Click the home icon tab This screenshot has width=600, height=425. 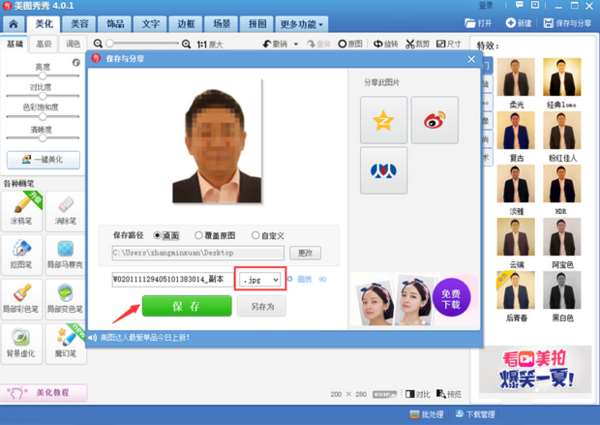tap(13, 24)
